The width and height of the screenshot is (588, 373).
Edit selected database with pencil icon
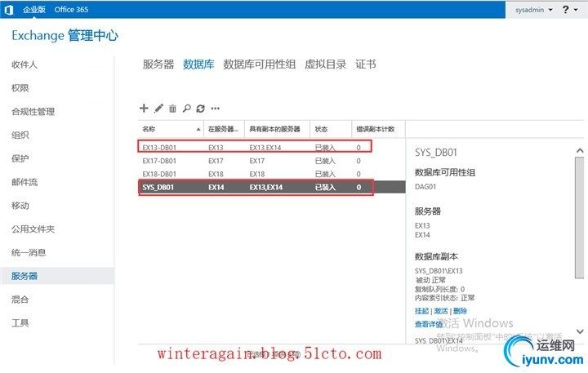tap(158, 109)
